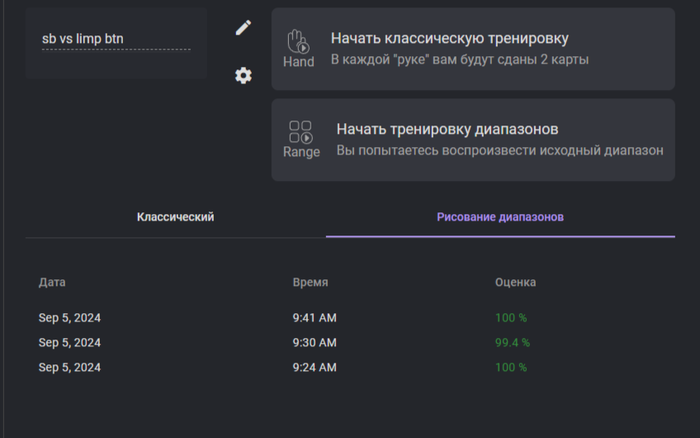The height and width of the screenshot is (438, 700).
Task: Start classic training (Начать классическую тренировку)
Action: 449,39
